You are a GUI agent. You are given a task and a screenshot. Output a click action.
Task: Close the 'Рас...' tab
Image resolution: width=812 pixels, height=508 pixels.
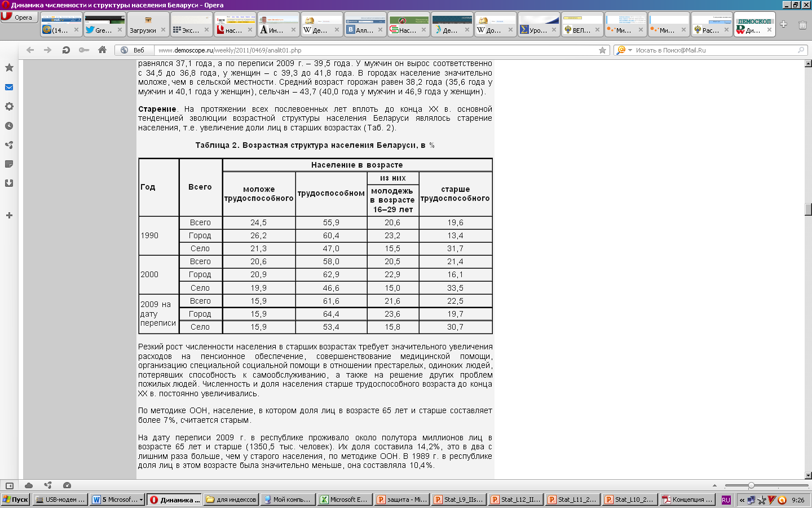(x=727, y=30)
